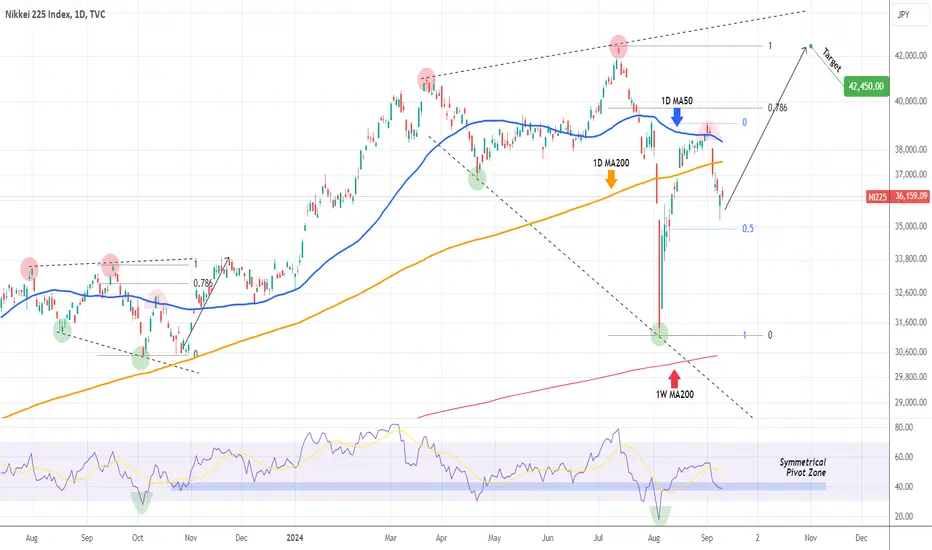This screenshot has height=550, width=932.
Task: Click the Jul label on time axis
Action: click(598, 538)
